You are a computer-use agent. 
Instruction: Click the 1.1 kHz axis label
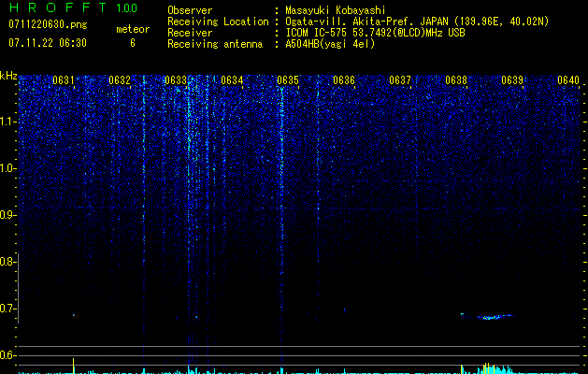point(7,122)
